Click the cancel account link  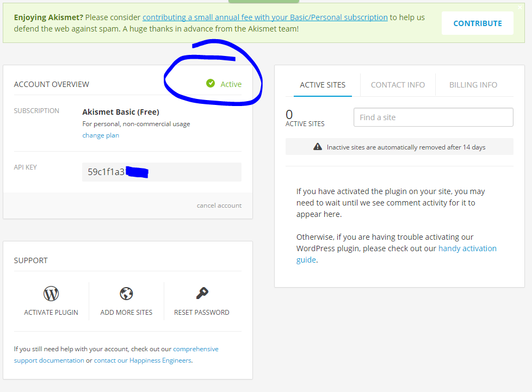pyautogui.click(x=219, y=206)
